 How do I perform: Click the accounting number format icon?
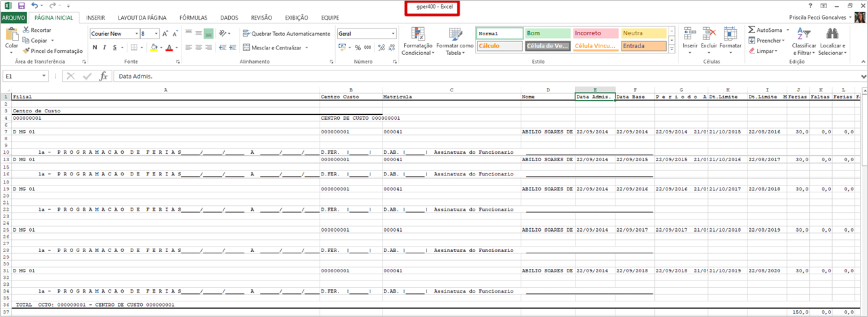[342, 47]
